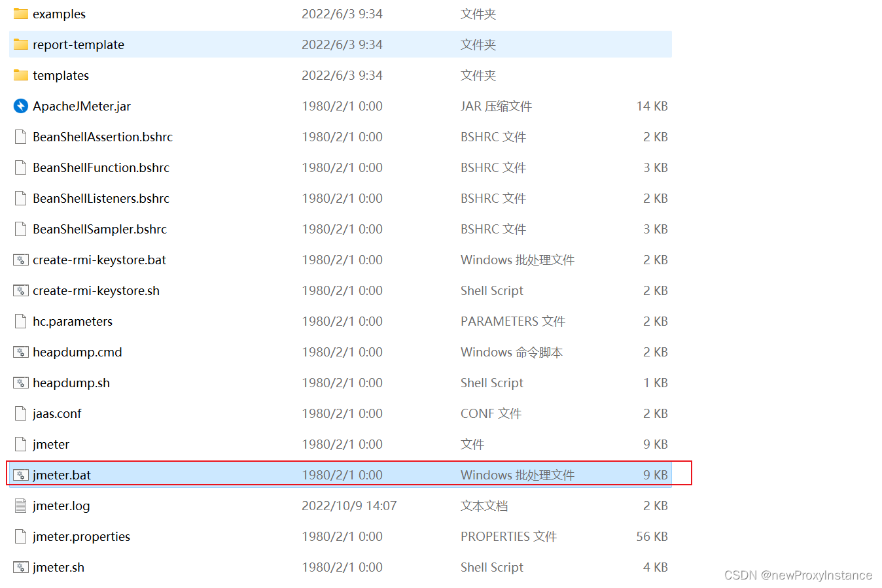Select the file name jaas.conf
Image resolution: width=882 pixels, height=588 pixels.
pyautogui.click(x=57, y=413)
